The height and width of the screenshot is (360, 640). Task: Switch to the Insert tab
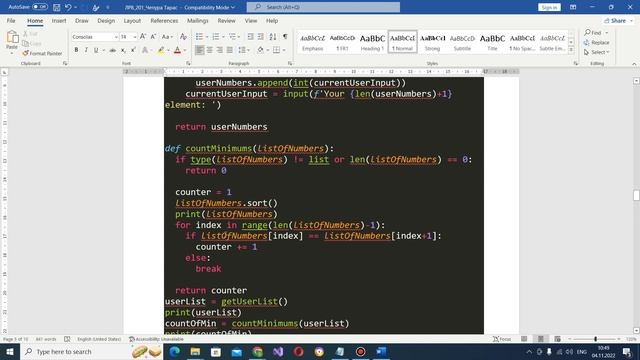point(59,20)
